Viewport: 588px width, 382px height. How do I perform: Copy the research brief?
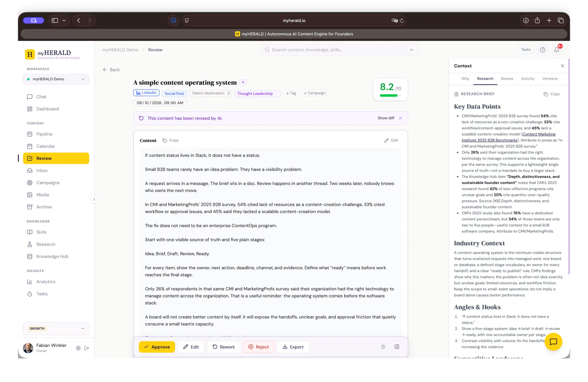pos(552,94)
